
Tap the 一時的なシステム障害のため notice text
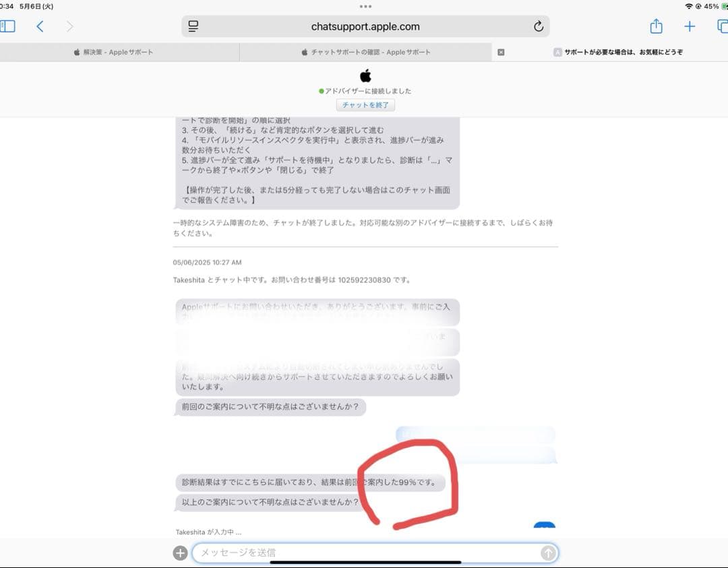coord(363,228)
